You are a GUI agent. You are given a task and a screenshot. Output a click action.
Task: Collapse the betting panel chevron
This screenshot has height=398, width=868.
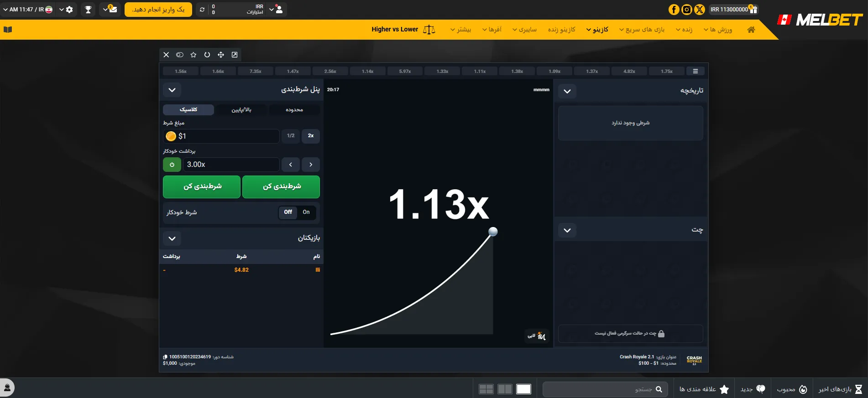[x=172, y=90]
